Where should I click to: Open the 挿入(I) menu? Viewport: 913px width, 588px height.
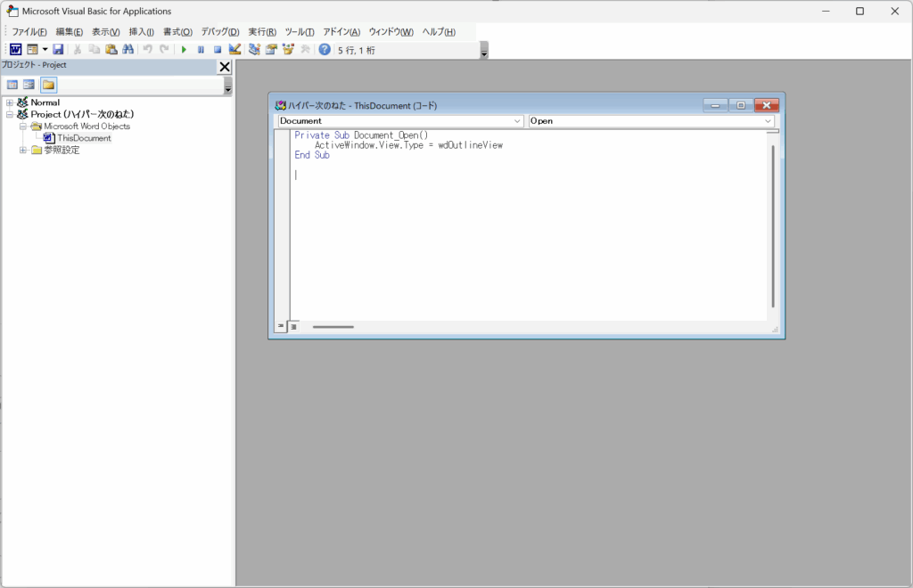click(x=141, y=32)
